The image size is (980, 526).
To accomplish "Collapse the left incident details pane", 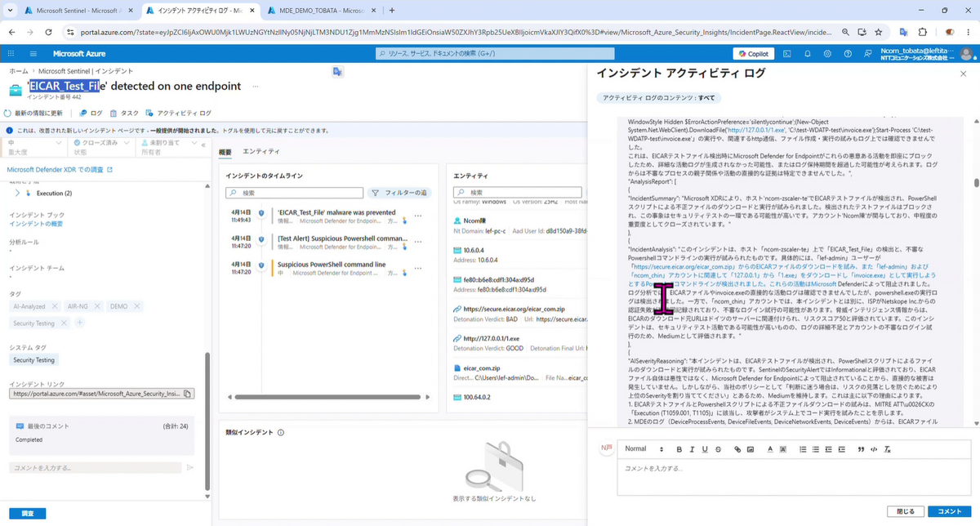I will point(204,145).
